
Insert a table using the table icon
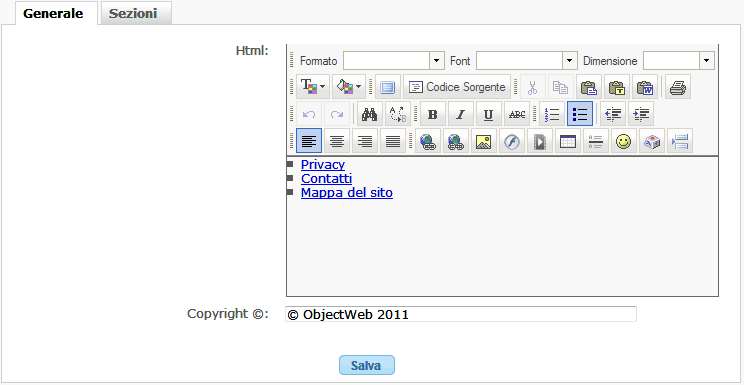click(x=567, y=141)
